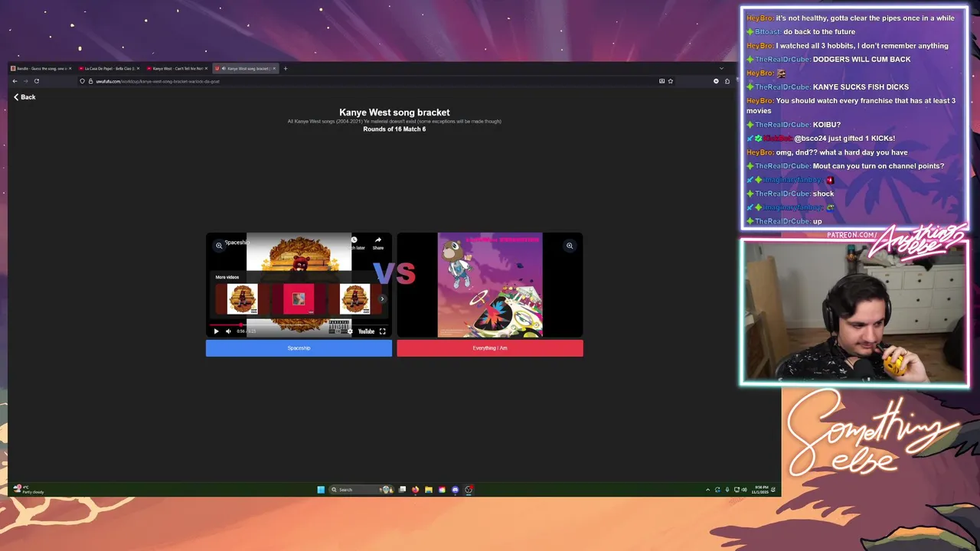Open the weather widget on the taskbar
The image size is (980, 551).
(x=29, y=490)
